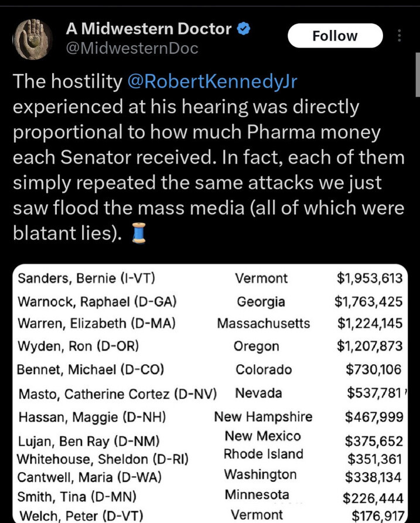Click the @MidwesternDoc handle
The image size is (420, 523).
point(132,48)
